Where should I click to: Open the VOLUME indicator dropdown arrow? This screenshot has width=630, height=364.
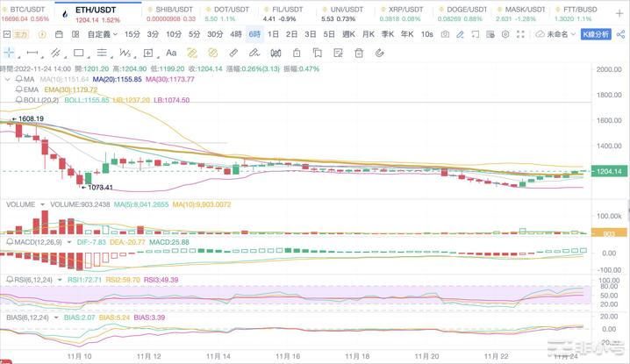tap(43, 204)
